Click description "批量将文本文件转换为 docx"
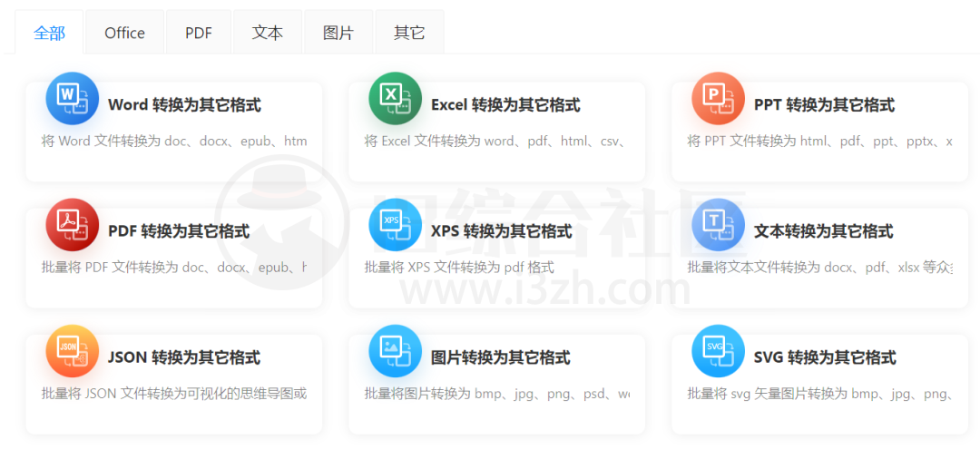 [820, 268]
